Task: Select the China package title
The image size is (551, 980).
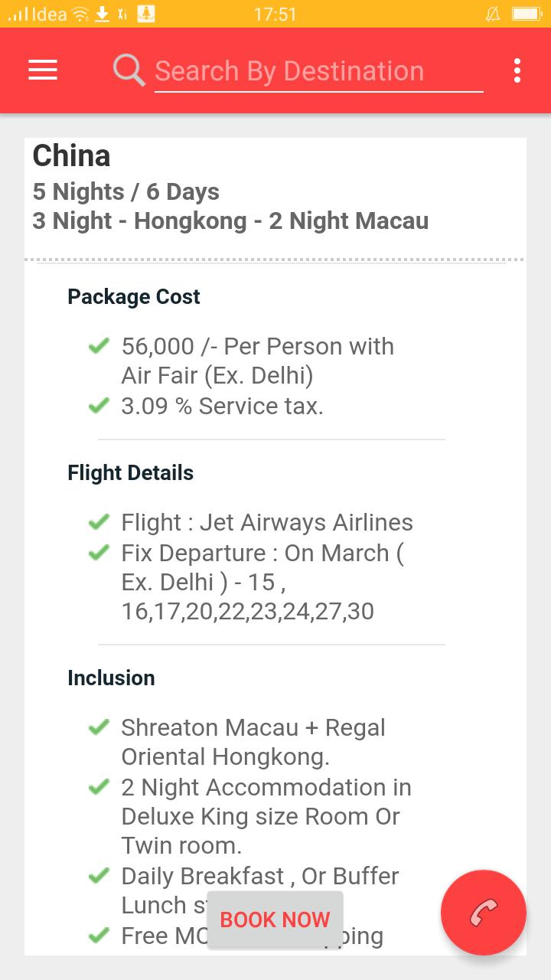Action: click(x=71, y=155)
